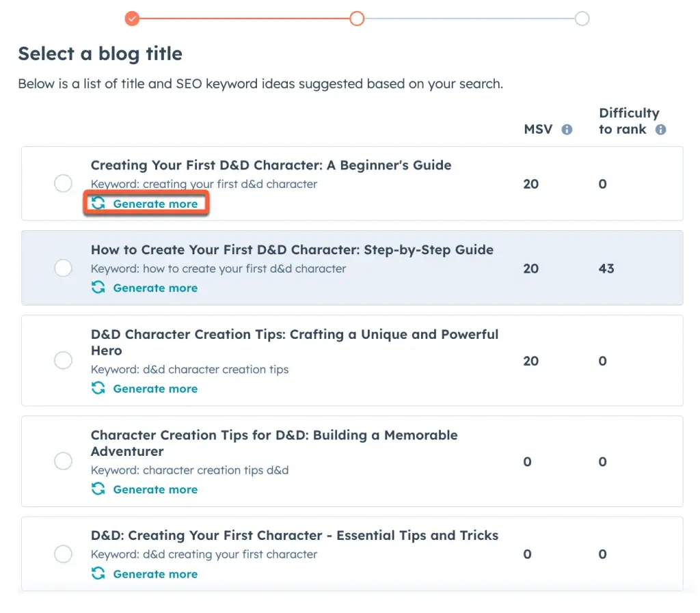This screenshot has height=613, width=700.
Task: Click the current second step circle
Action: coord(357,18)
